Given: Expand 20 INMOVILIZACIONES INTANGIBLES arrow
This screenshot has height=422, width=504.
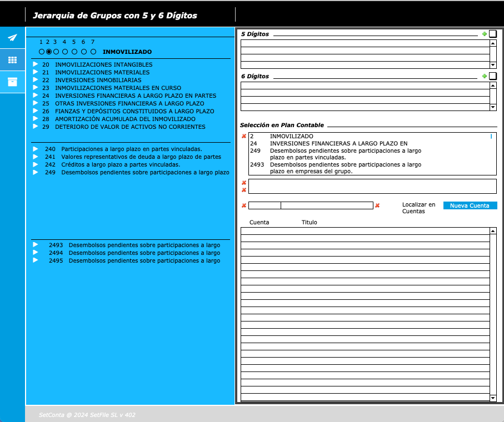Looking at the screenshot, I should (35, 64).
